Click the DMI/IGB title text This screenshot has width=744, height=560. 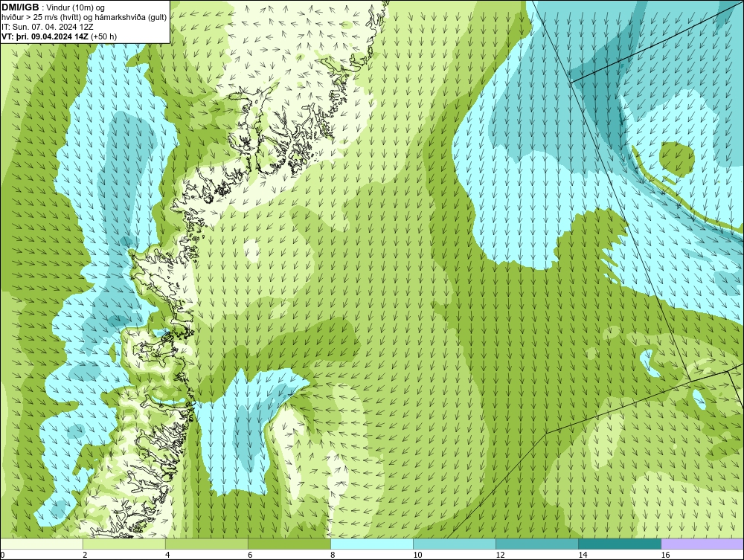click(x=20, y=7)
